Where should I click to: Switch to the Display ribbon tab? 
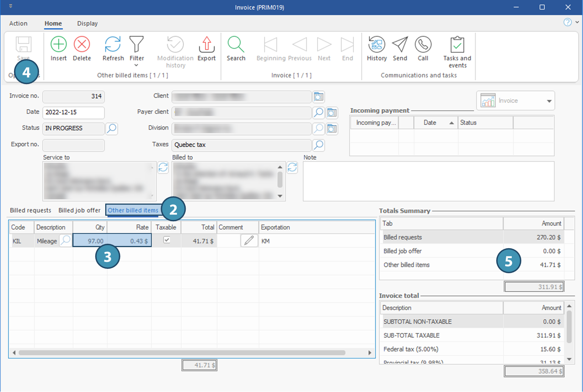(87, 24)
